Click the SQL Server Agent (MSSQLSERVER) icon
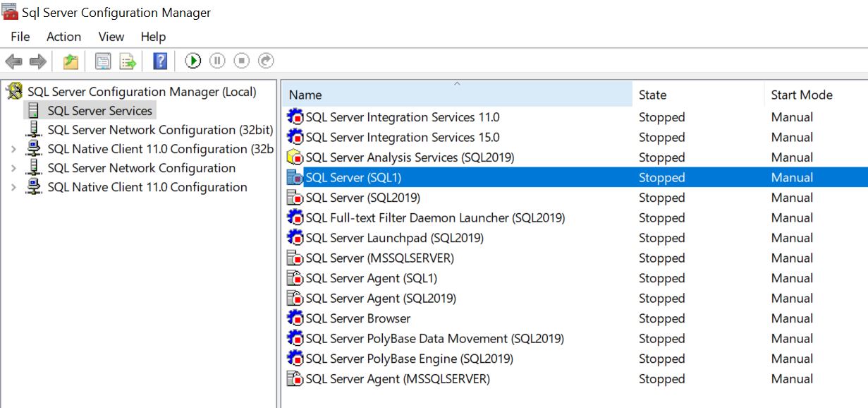The height and width of the screenshot is (408, 868). [295, 379]
